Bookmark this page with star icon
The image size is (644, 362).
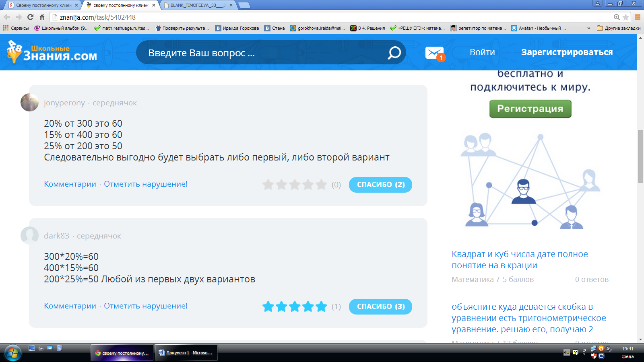pos(625,17)
